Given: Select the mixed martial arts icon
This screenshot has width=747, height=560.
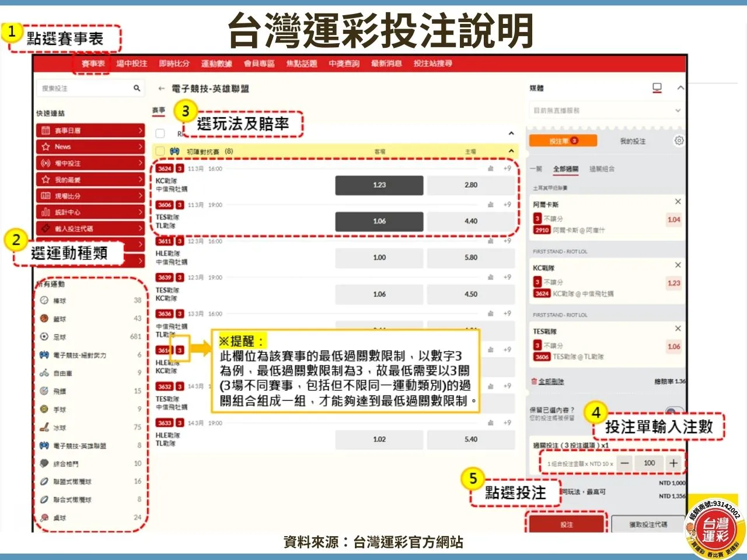Looking at the screenshot, I should pos(44,463).
